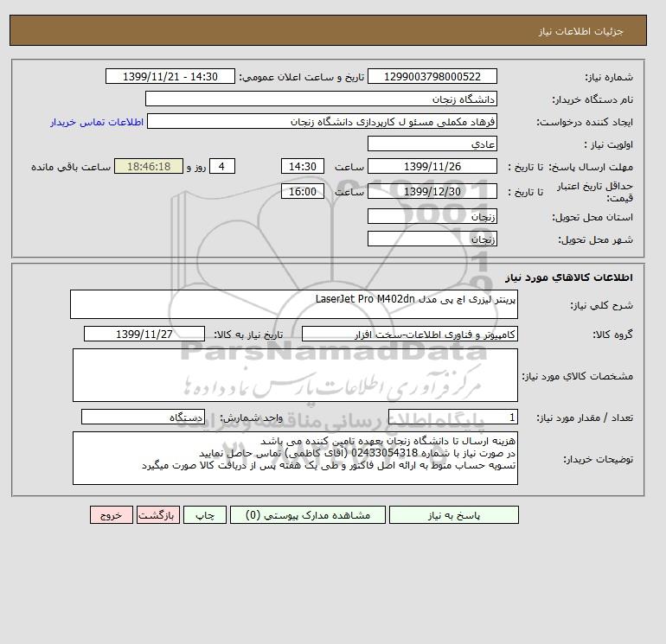Click the label تاریخ نیاز به کالا
Image resolution: width=666 pixels, height=644 pixels.
pyautogui.click(x=248, y=335)
